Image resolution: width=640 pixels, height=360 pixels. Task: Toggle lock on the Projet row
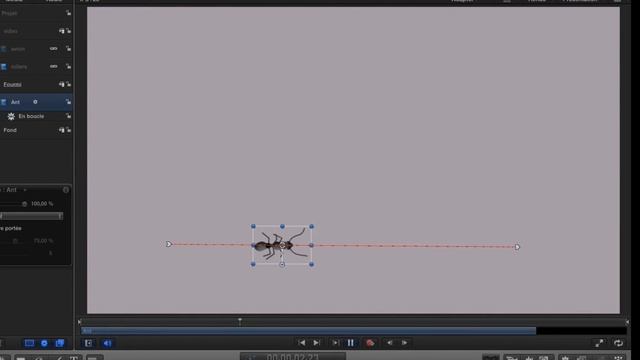[68, 13]
